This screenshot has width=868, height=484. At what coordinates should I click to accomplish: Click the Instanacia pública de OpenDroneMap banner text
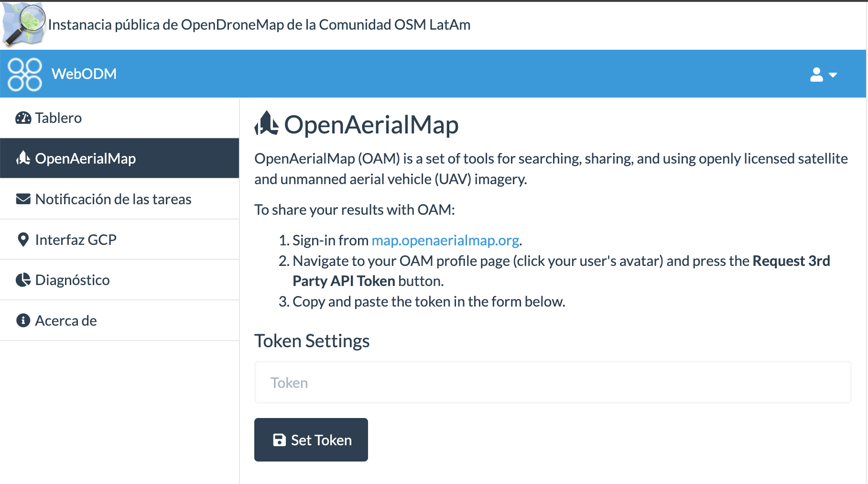click(x=259, y=24)
